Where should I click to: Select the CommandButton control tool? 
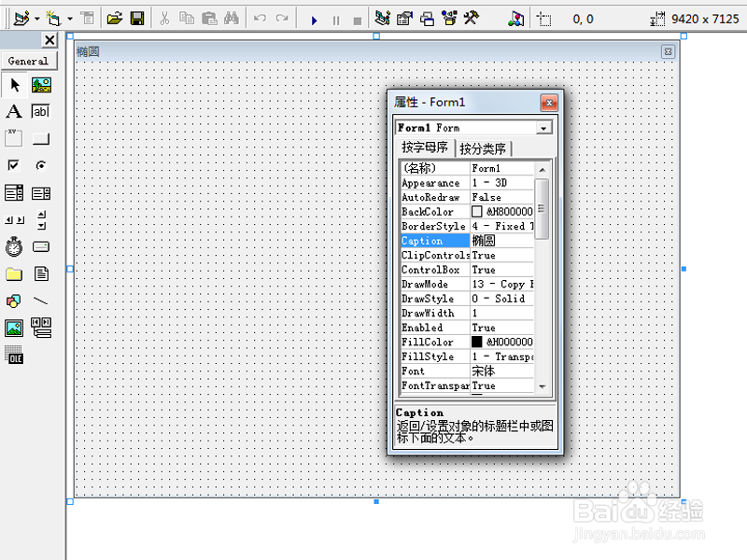coord(41,138)
